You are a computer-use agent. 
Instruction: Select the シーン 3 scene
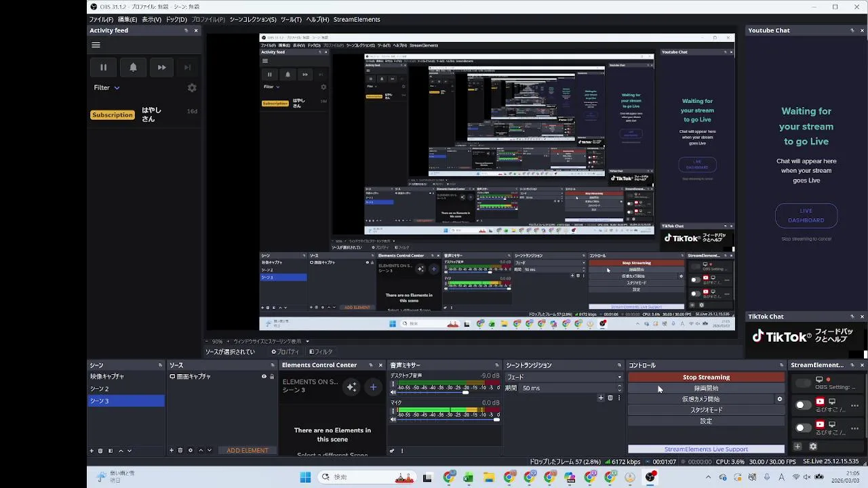pyautogui.click(x=126, y=401)
